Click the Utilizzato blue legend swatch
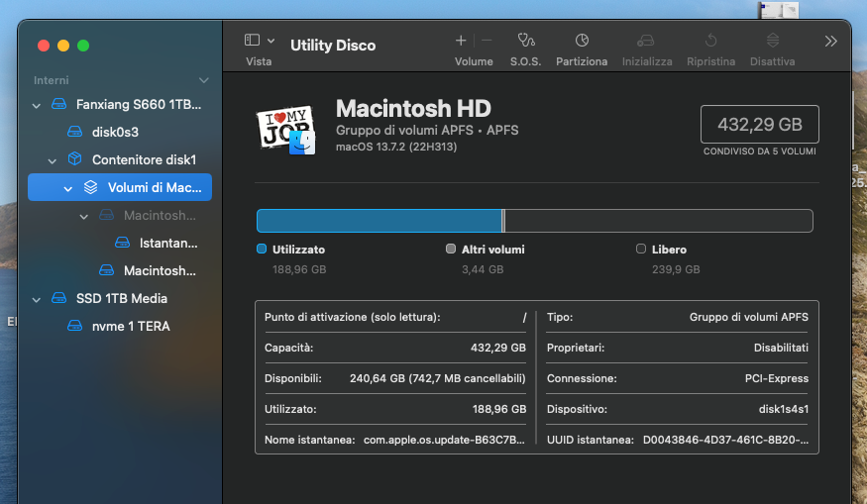This screenshot has height=504, width=867. tap(262, 249)
